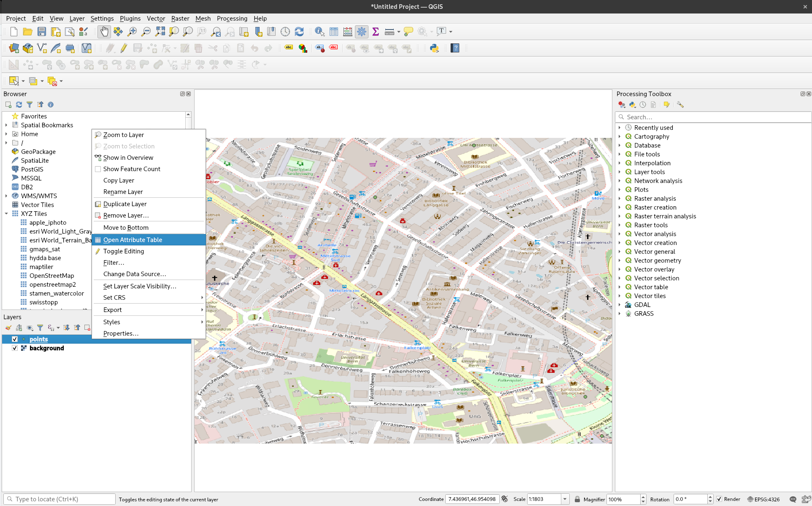Viewport: 812px width, 506px height.
Task: Select the Pan Map hand tool
Action: tap(104, 32)
